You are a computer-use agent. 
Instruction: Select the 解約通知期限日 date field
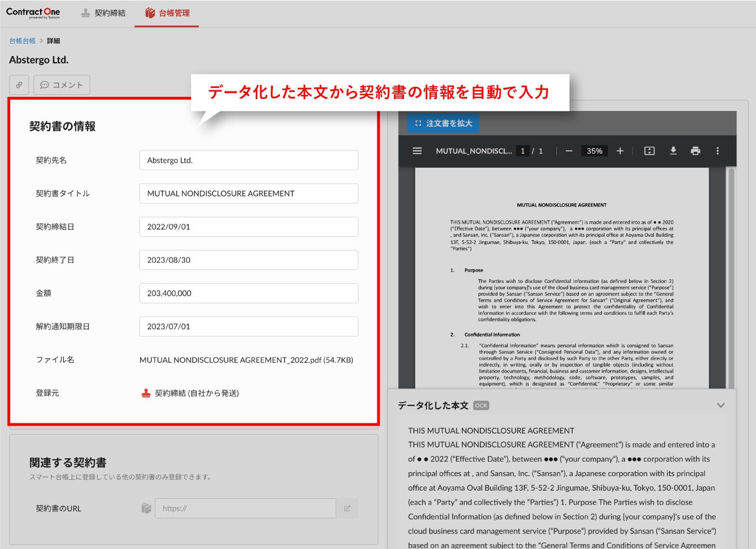pos(249,326)
